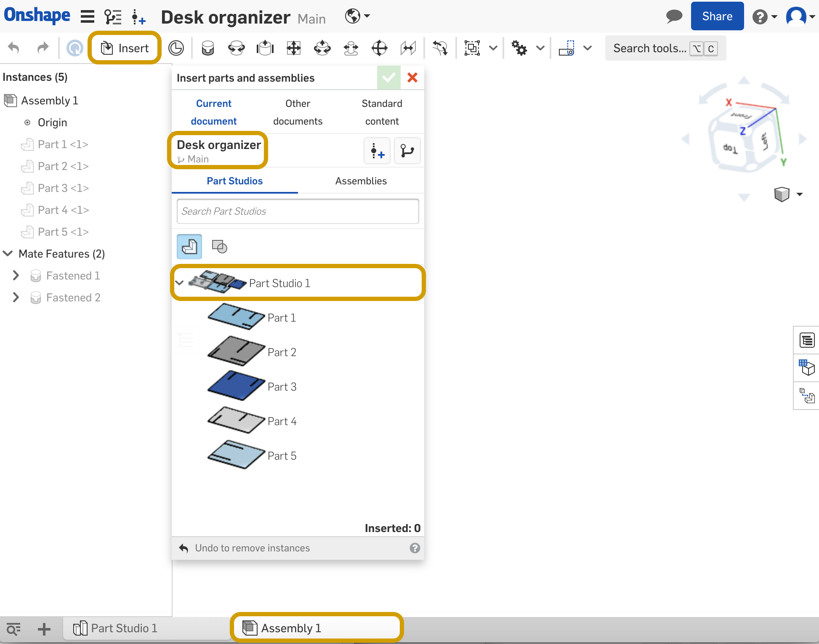Open the view cube display options dropdown
Screen dimensions: 819x644
(x=789, y=194)
